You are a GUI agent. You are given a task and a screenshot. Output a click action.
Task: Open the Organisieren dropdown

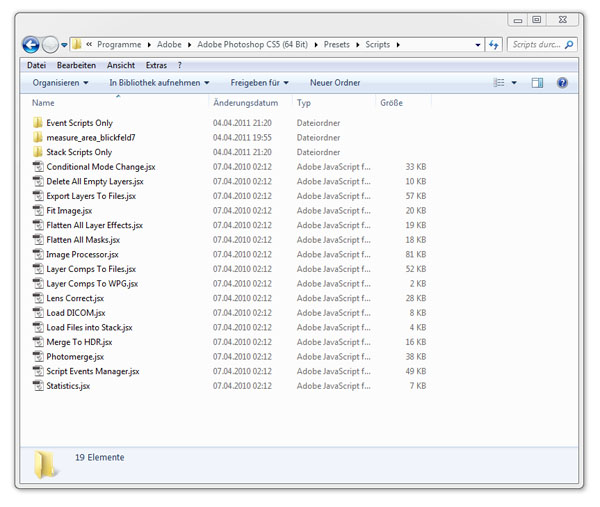tap(60, 83)
